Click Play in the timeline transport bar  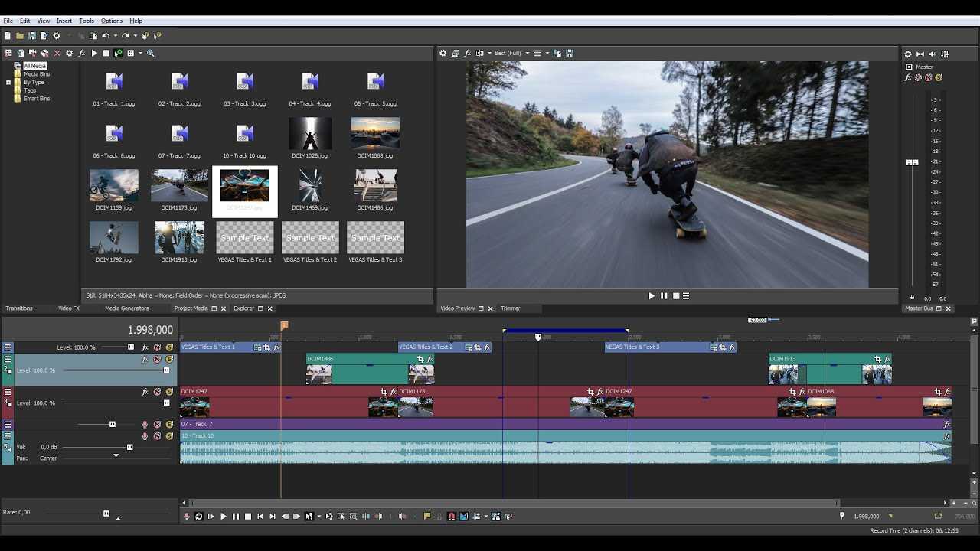[x=224, y=517]
